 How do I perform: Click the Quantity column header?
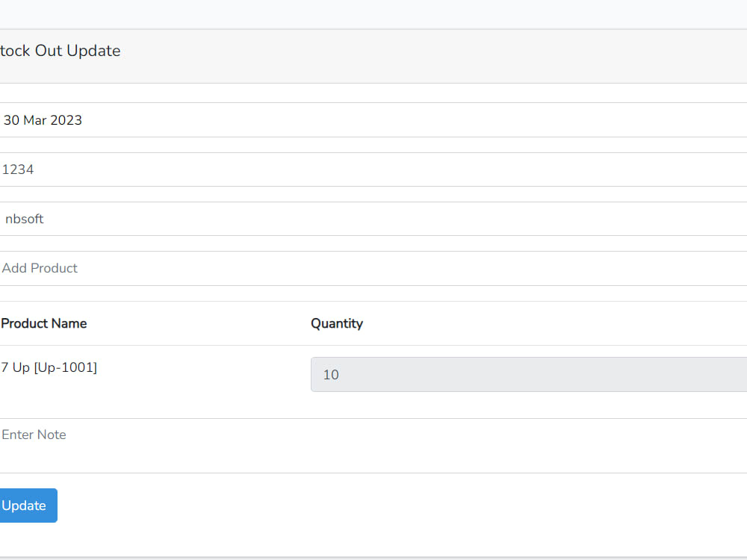(337, 324)
